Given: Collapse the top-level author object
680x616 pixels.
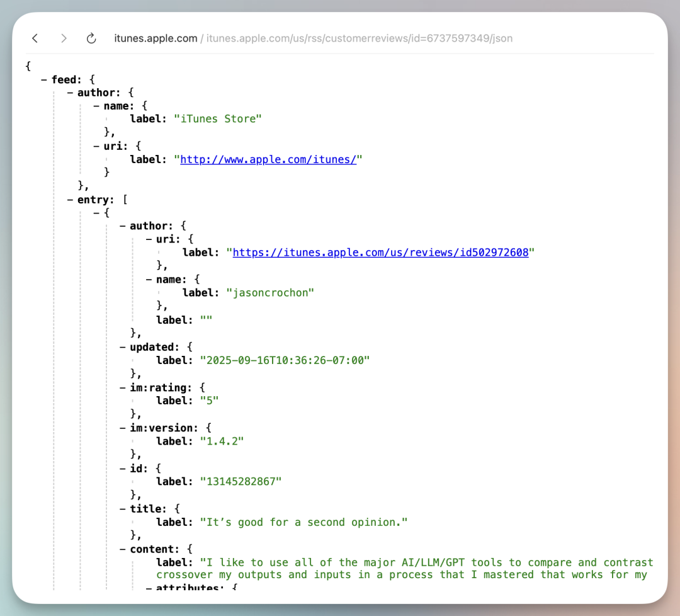Looking at the screenshot, I should click(x=70, y=93).
